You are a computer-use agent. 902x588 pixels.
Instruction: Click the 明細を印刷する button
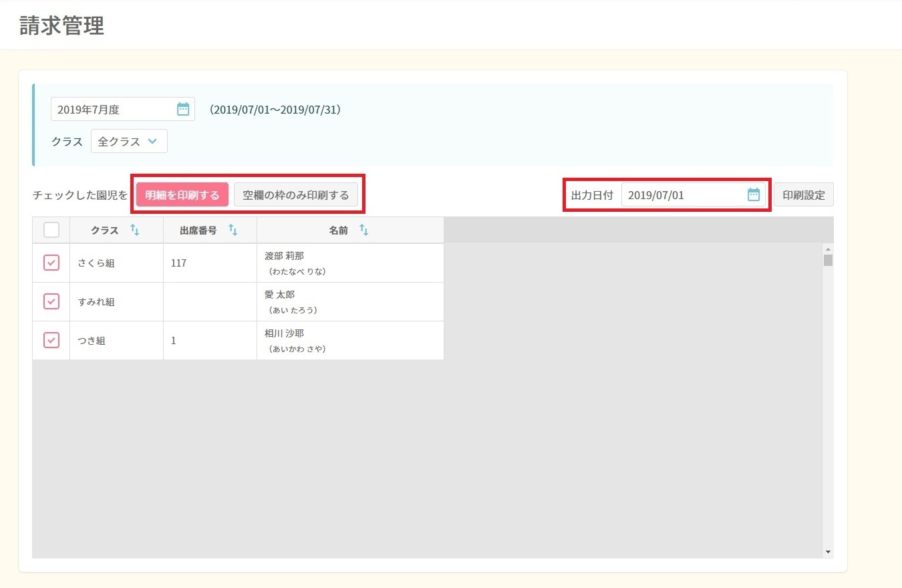pos(182,194)
